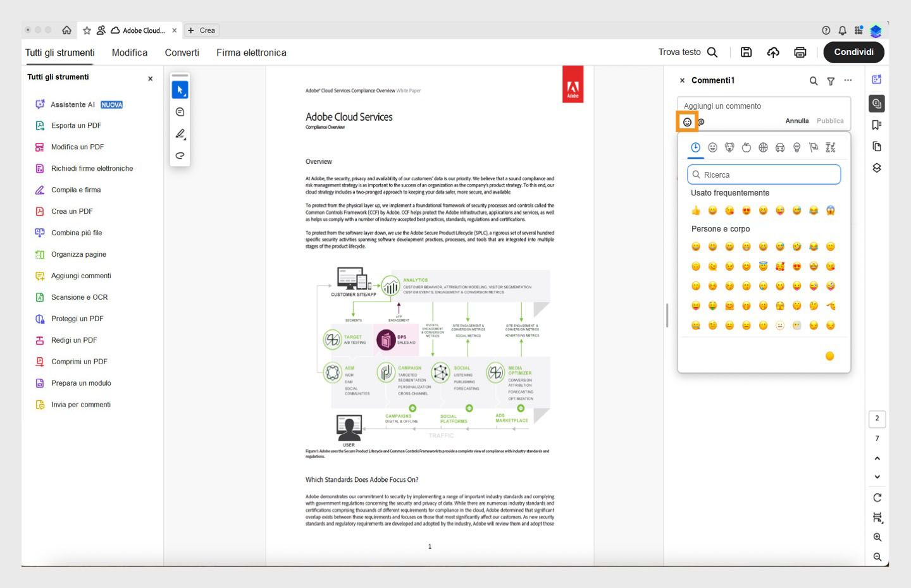Open the Modifica menu

[130, 53]
